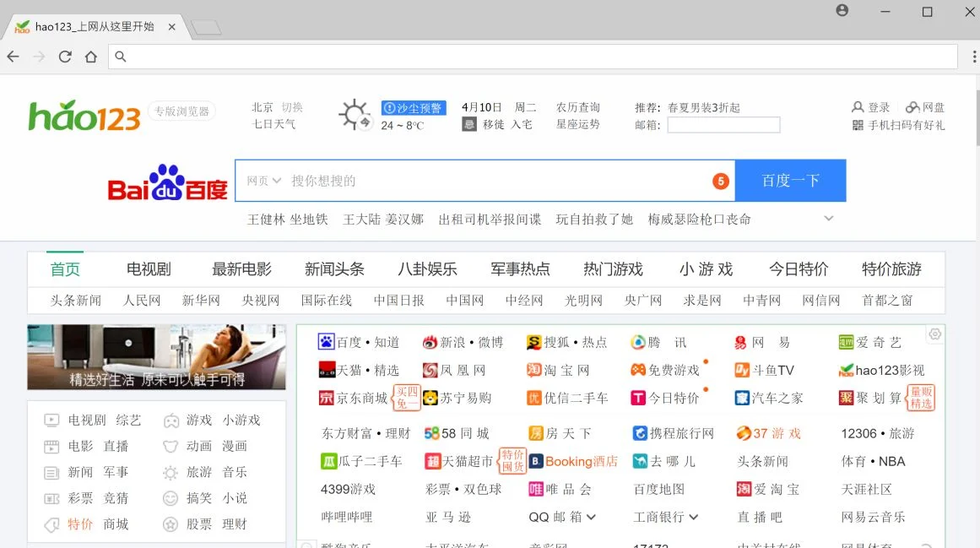This screenshot has width=980, height=548.
Task: Reload the page with refresh icon
Action: point(65,57)
